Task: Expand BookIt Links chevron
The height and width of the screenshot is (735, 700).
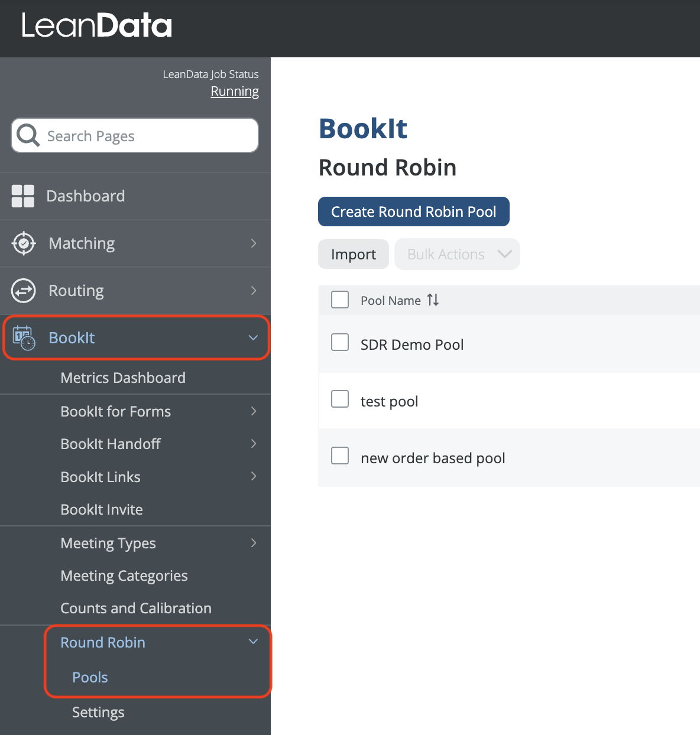Action: (254, 476)
